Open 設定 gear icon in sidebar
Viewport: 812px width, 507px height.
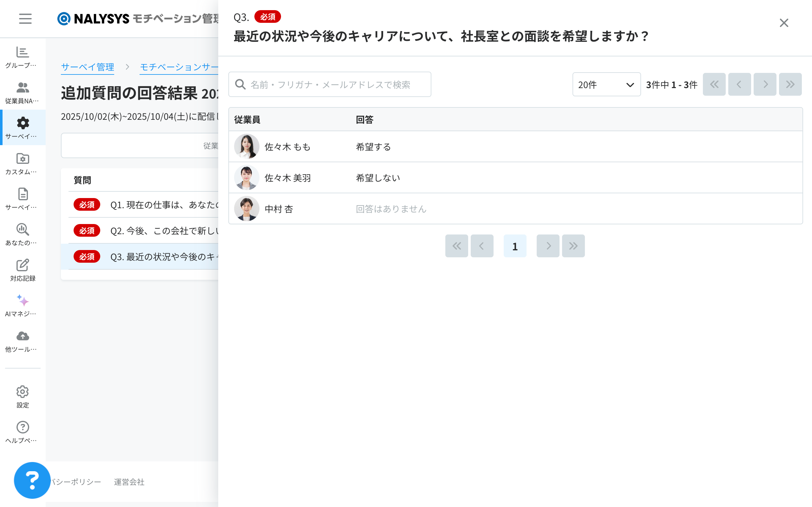pos(23,392)
